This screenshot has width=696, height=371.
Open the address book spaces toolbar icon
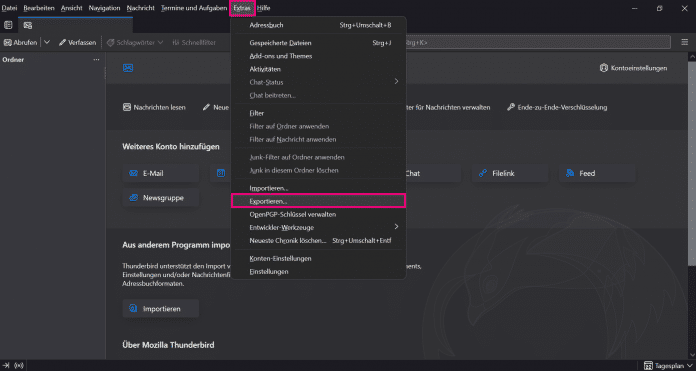click(8, 25)
